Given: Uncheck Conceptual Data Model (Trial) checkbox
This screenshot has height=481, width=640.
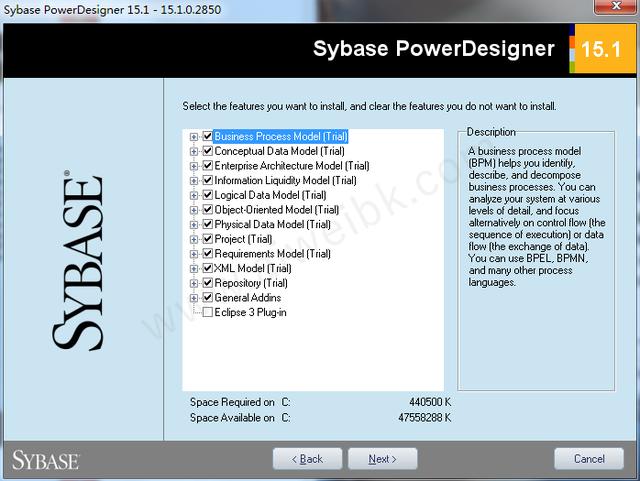Looking at the screenshot, I should [208, 151].
